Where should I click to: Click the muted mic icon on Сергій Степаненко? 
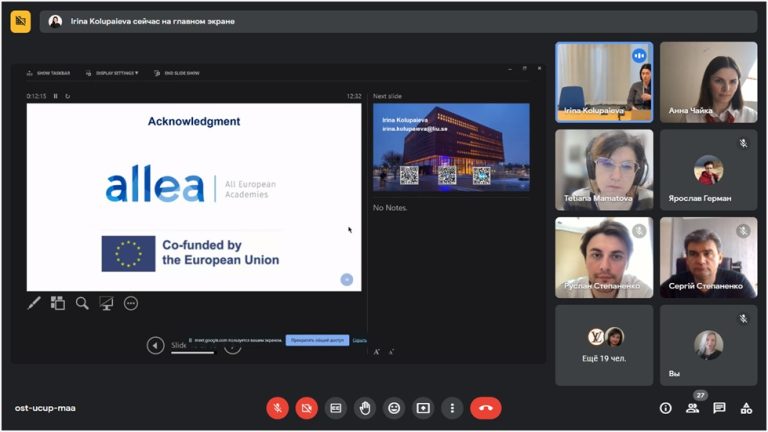(744, 231)
